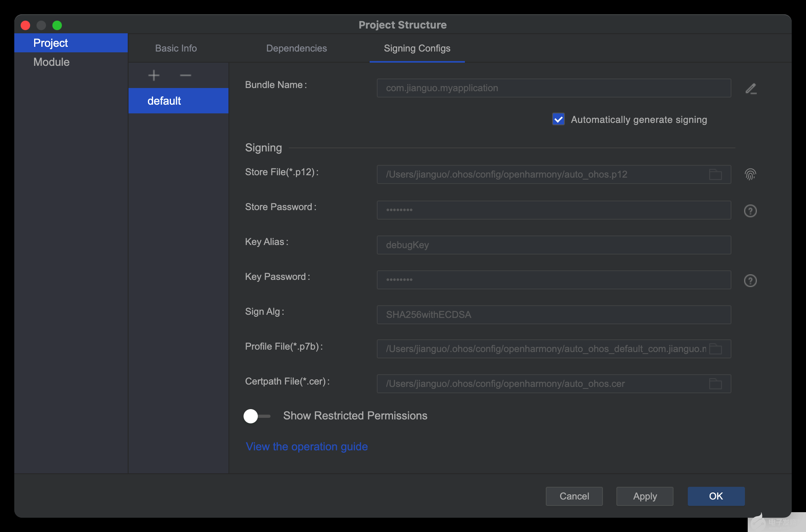Click the folder browse icon in Store File field
Viewport: 806px width, 532px height.
715,174
